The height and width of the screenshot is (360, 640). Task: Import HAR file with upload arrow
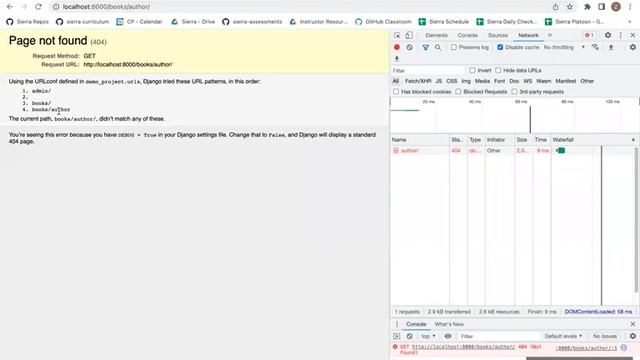[611, 47]
